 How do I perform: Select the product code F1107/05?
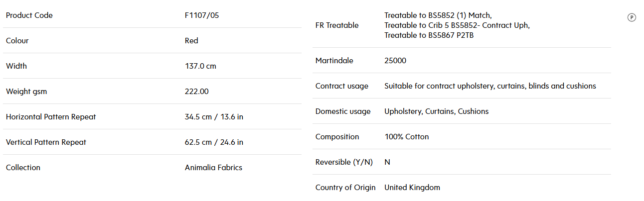202,15
